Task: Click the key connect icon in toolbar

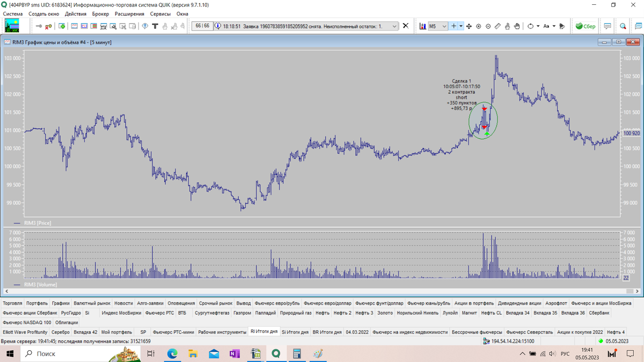Action: pyautogui.click(x=39, y=26)
